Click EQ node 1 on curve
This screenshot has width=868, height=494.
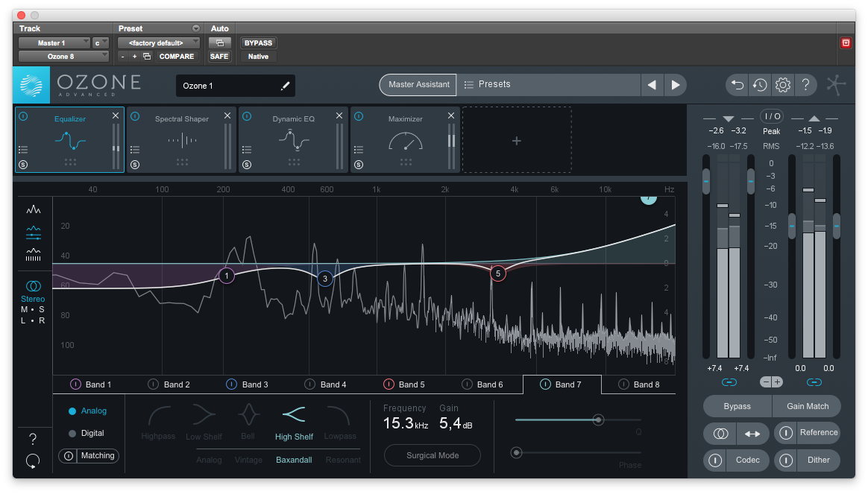coord(226,276)
